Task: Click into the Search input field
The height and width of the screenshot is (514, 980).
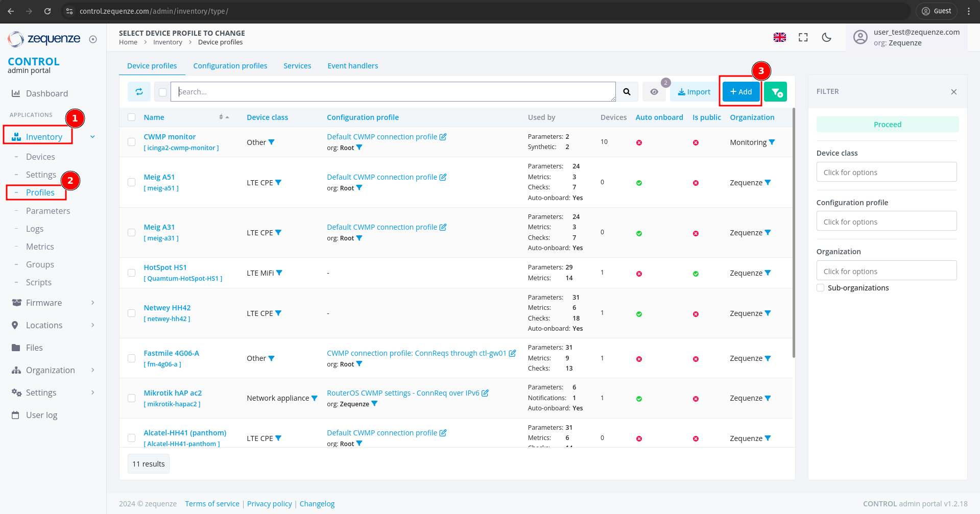Action: (x=393, y=92)
